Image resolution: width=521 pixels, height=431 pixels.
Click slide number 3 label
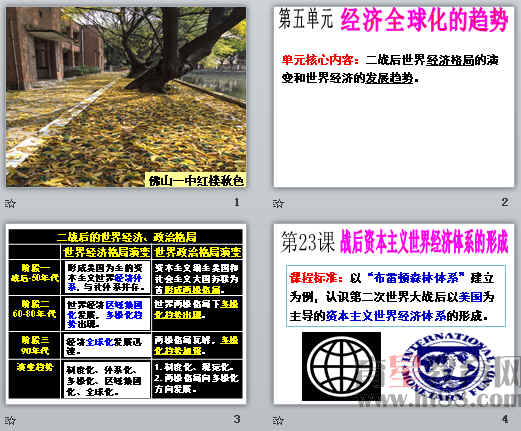pos(237,419)
